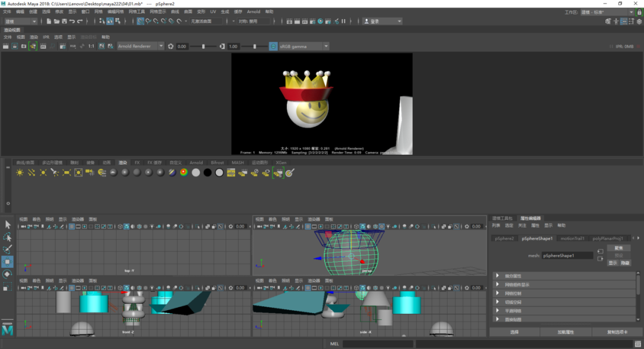Click the mesh name field pSphereShape1
Viewport: 644px width, 349px height.
point(567,256)
